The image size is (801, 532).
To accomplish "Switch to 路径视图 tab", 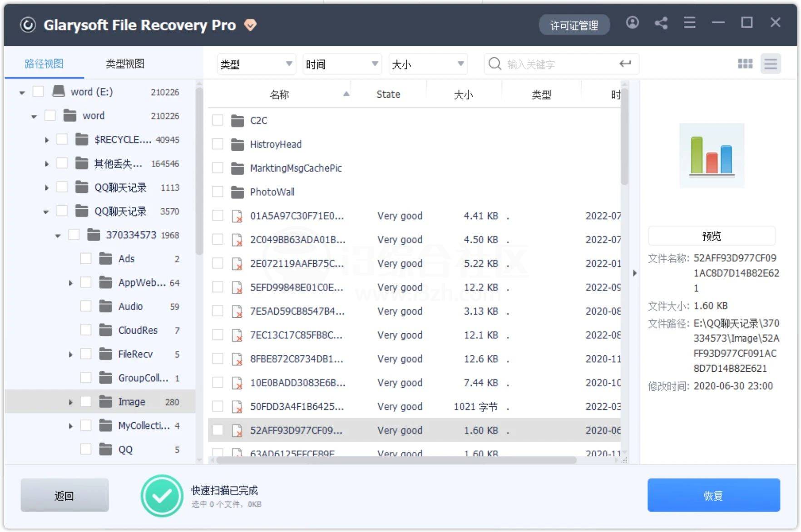I will coord(44,64).
